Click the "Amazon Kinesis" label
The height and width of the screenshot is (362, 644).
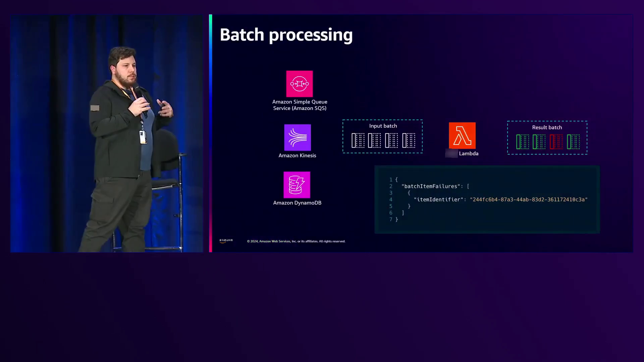point(297,156)
